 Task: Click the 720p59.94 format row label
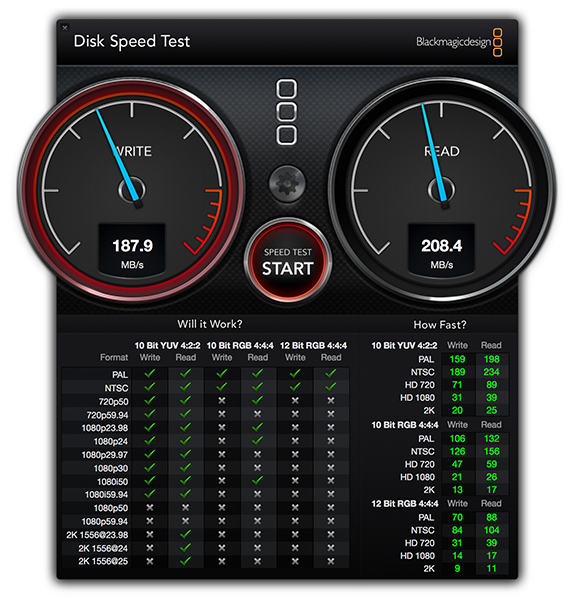[x=107, y=415]
